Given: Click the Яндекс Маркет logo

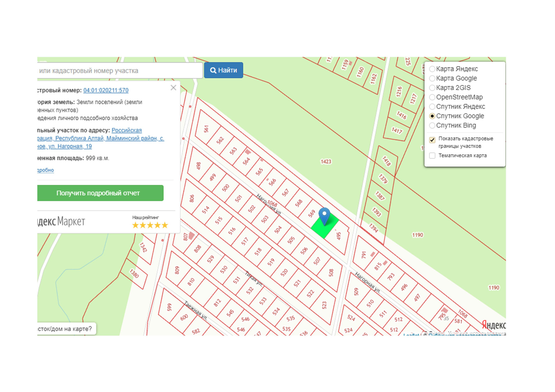Looking at the screenshot, I should click(61, 221).
